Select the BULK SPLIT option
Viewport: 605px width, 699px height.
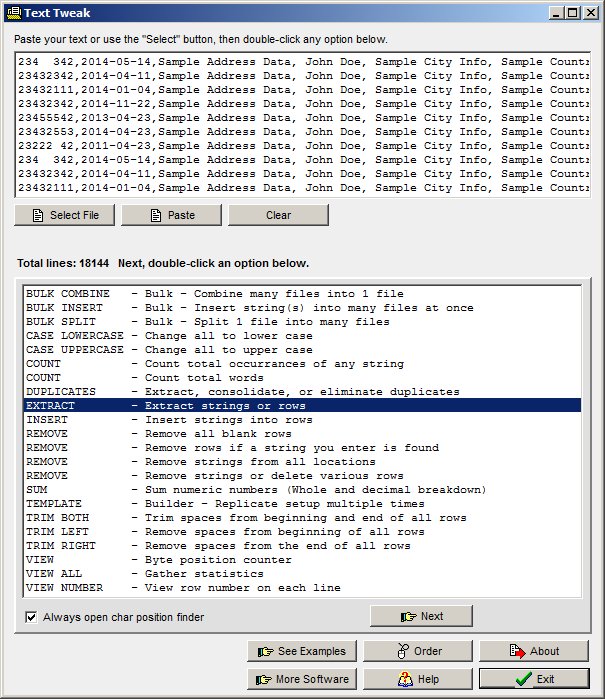[x=302, y=321]
